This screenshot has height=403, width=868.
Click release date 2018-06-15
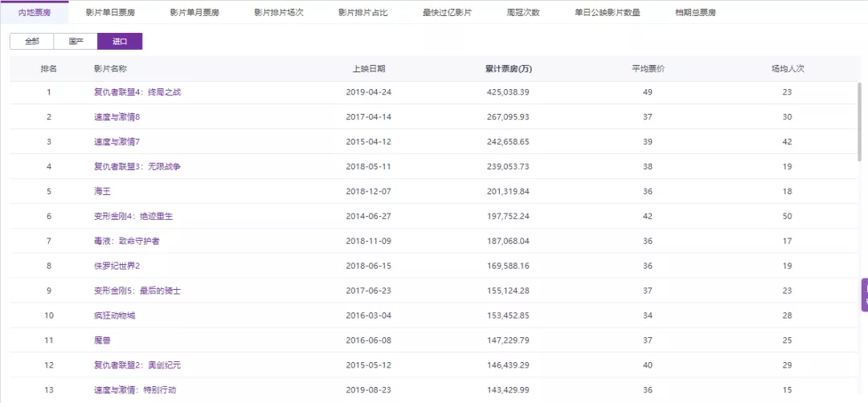(x=369, y=267)
